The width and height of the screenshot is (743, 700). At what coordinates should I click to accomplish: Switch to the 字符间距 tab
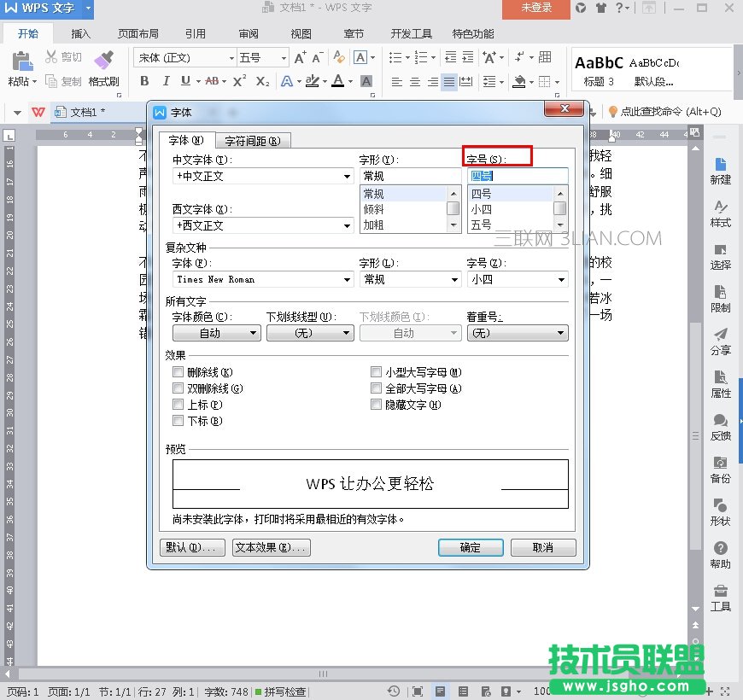[x=252, y=141]
